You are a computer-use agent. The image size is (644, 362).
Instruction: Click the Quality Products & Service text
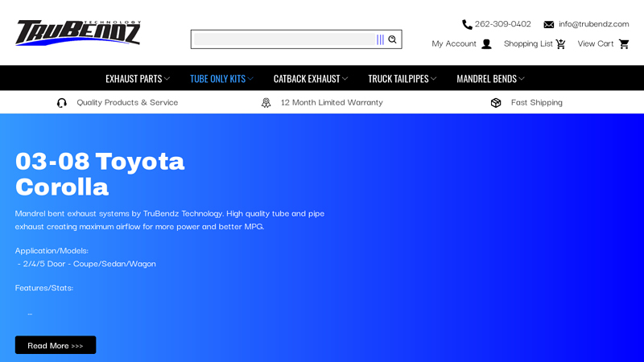click(x=127, y=102)
